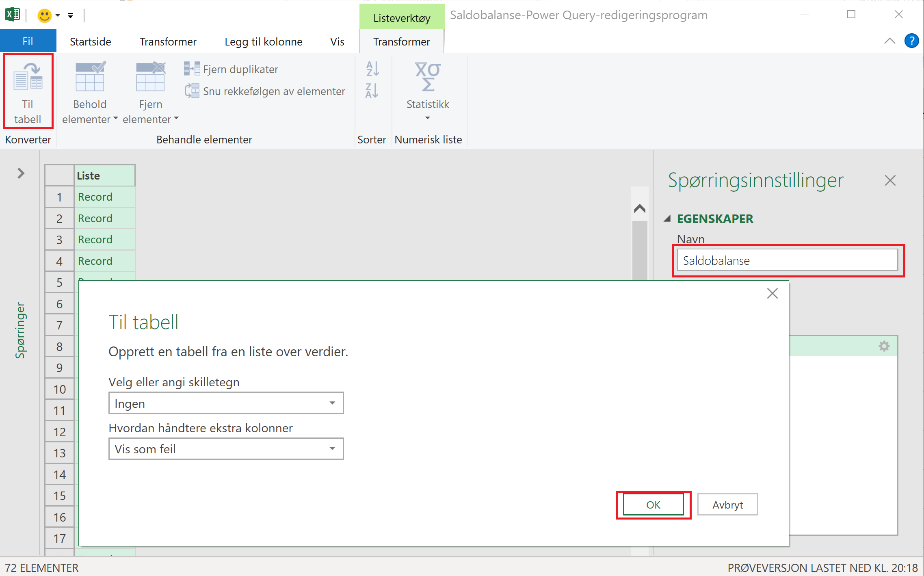Click the Saldobalanse name input field
The image size is (924, 576).
[x=787, y=260]
